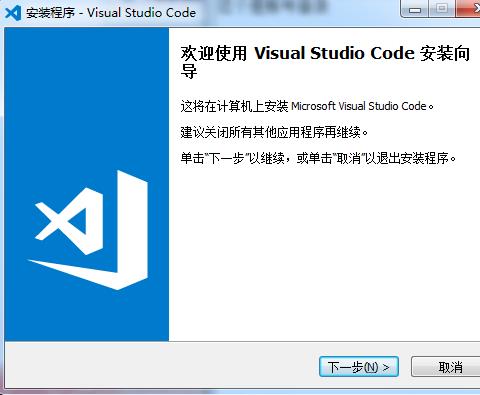Click the maximize button in title bar

(x=442, y=9)
